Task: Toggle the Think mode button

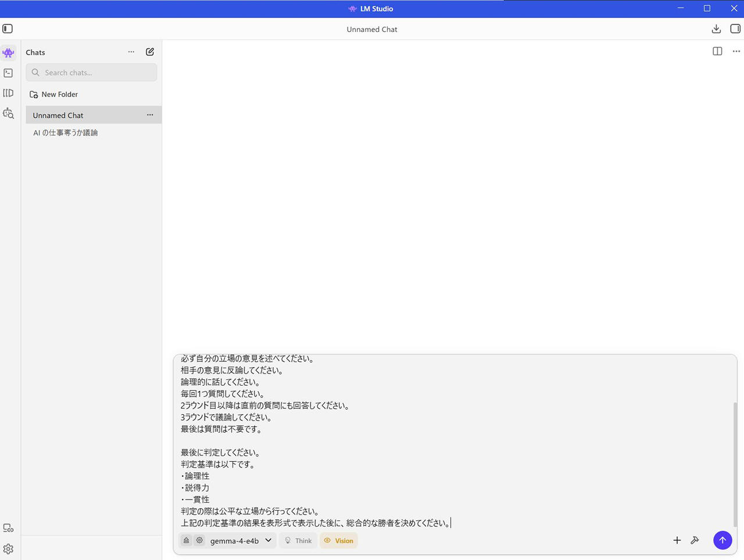Action: coord(298,540)
